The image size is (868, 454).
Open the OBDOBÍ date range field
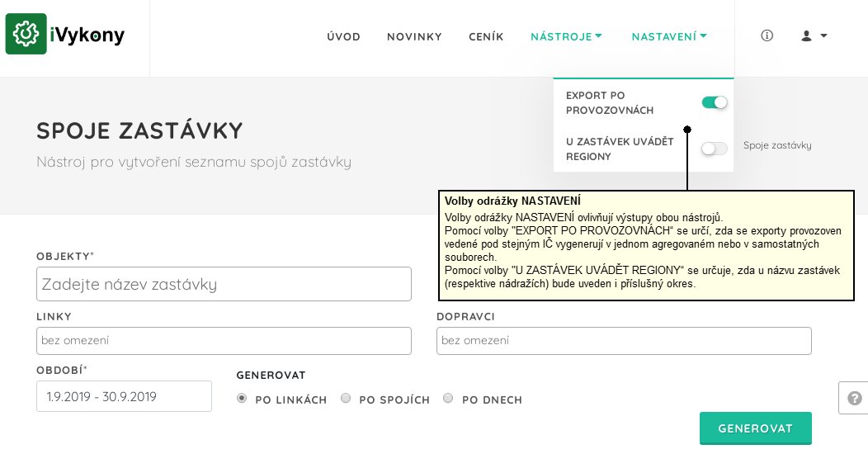(x=124, y=396)
